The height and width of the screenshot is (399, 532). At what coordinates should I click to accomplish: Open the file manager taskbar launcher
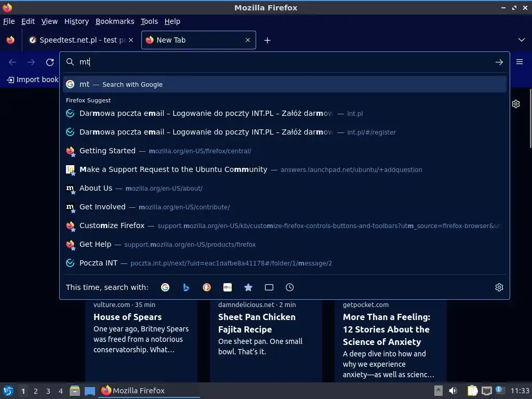(x=75, y=391)
